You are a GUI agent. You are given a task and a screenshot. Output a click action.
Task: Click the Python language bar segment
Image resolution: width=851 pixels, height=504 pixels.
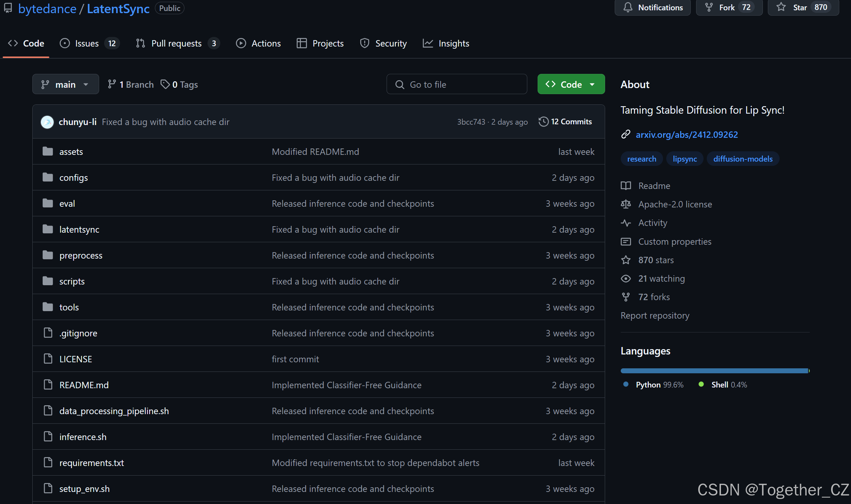coord(713,371)
